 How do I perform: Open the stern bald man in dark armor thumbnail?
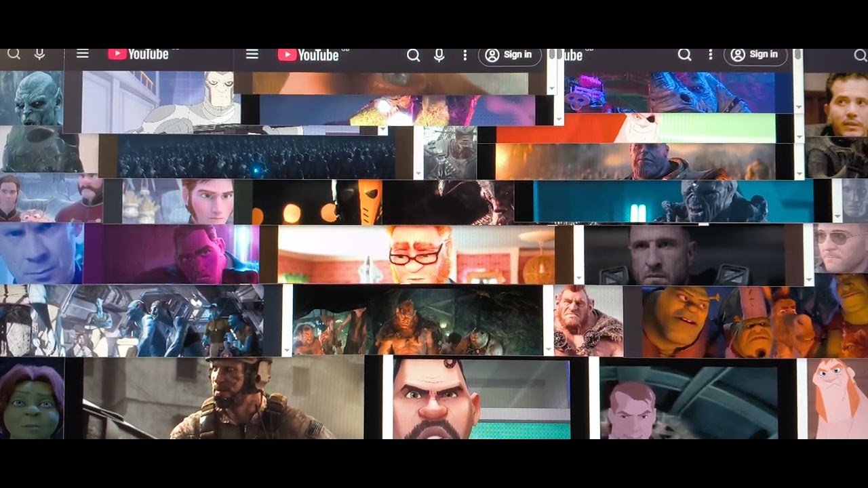pyautogui.click(x=684, y=255)
